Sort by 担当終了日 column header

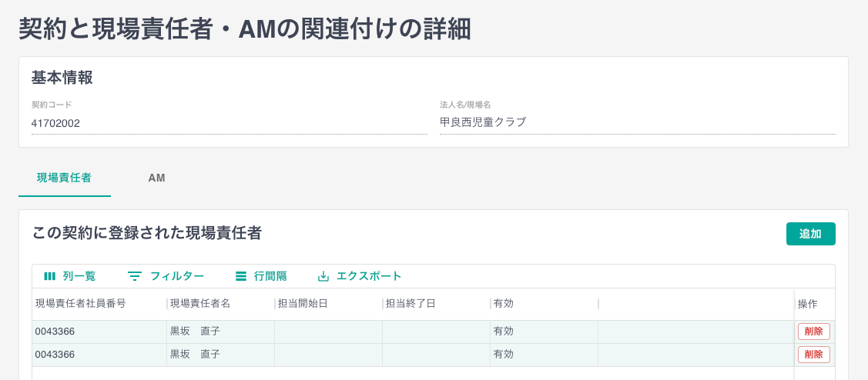click(x=411, y=304)
